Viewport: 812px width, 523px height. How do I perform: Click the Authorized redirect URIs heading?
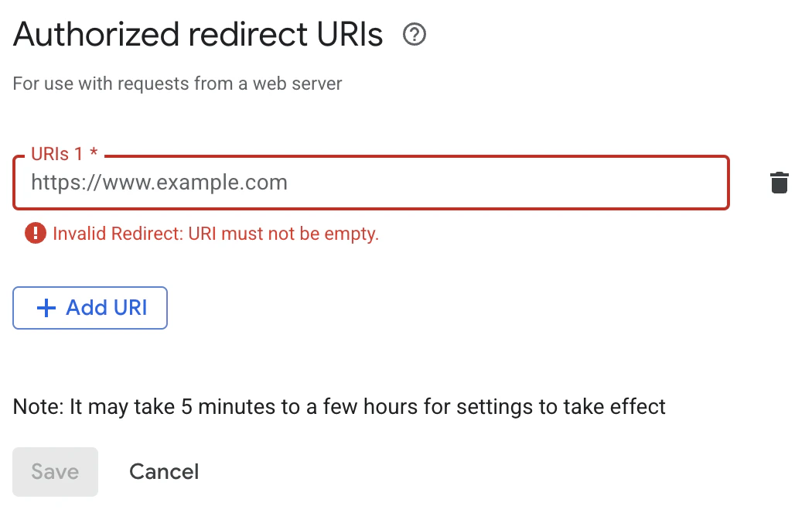pyautogui.click(x=197, y=34)
